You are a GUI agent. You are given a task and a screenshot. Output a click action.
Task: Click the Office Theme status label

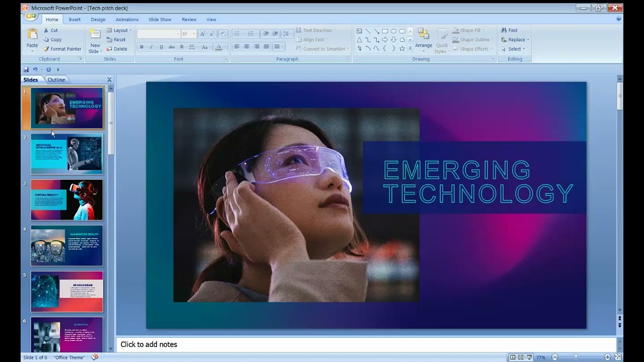coord(69,357)
